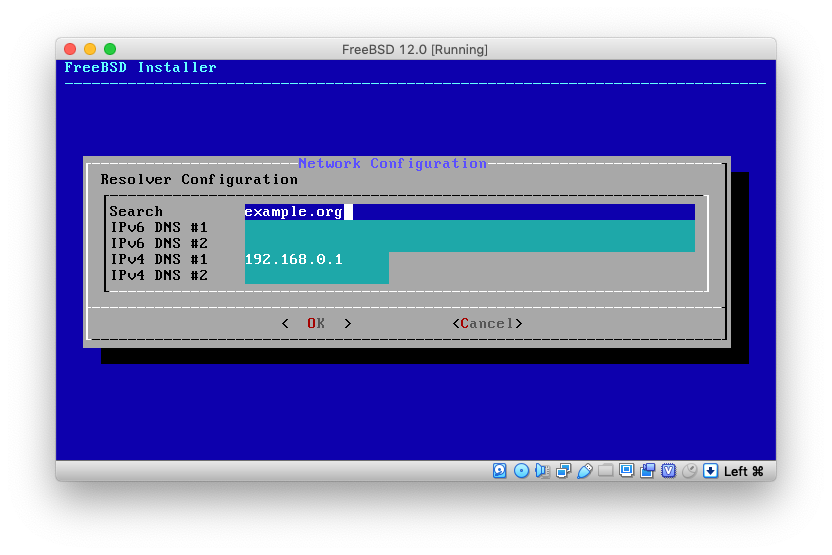This screenshot has width=832, height=555.
Task: Click the audio settings status icon
Action: [x=542, y=471]
